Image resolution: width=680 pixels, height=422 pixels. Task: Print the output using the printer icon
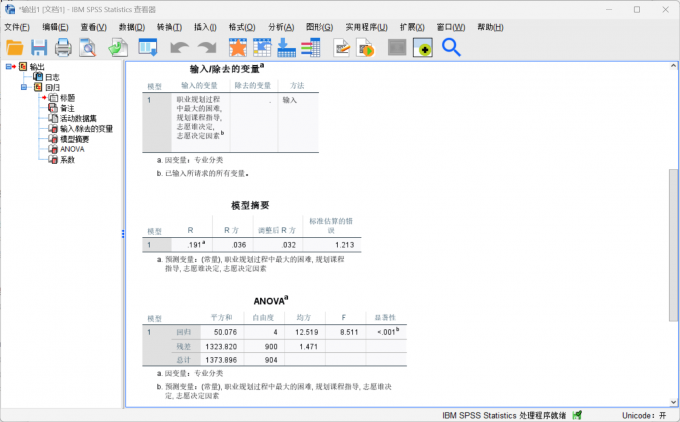coord(63,48)
